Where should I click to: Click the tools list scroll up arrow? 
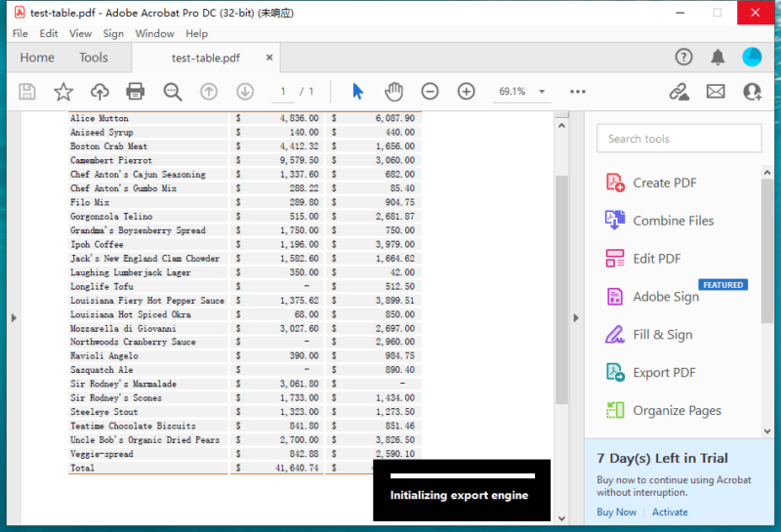tap(767, 173)
